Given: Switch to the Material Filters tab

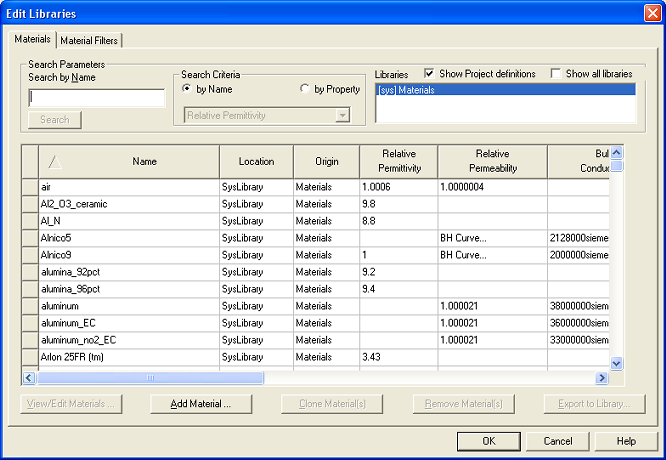Looking at the screenshot, I should click(x=89, y=40).
